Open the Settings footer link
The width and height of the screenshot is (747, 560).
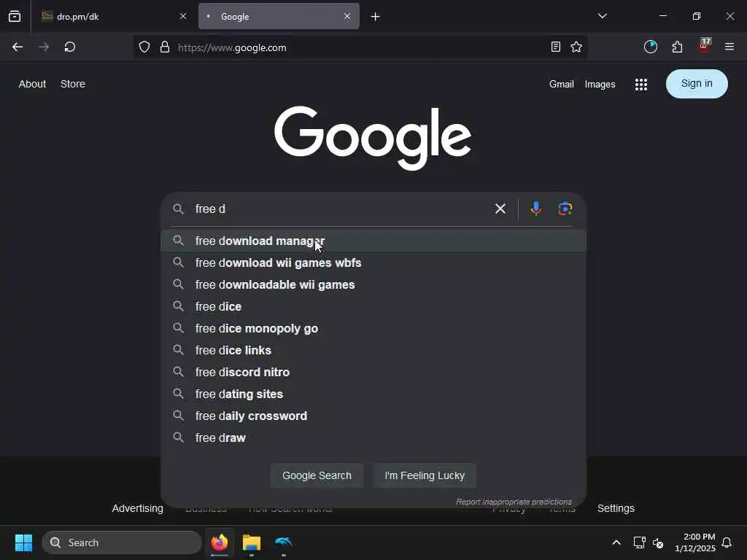click(x=616, y=508)
